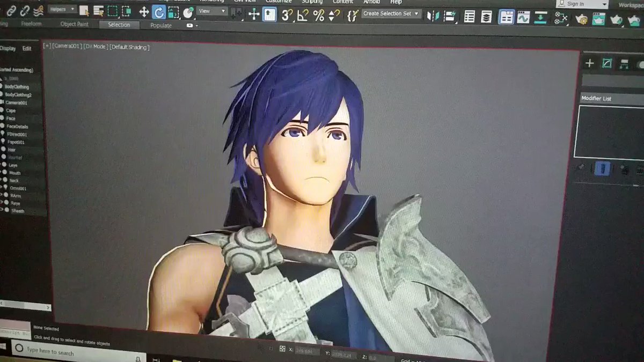Select FaceDetails in the scene list
Screen dimensions: 644x362
click(x=17, y=126)
